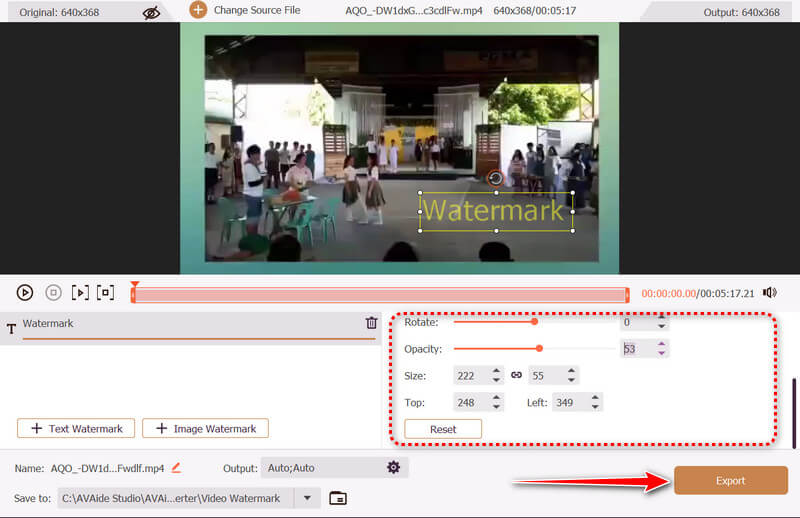
Task: Add a Text Watermark
Action: pyautogui.click(x=76, y=429)
